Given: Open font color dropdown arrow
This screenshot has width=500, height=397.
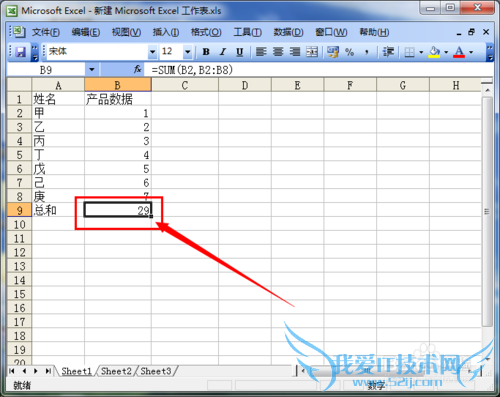Looking at the screenshot, I should pos(471,52).
